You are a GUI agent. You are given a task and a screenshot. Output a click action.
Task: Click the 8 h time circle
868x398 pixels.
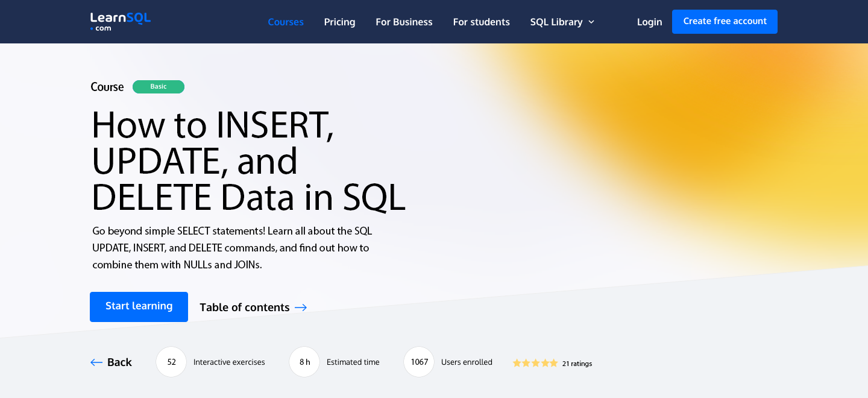click(304, 362)
